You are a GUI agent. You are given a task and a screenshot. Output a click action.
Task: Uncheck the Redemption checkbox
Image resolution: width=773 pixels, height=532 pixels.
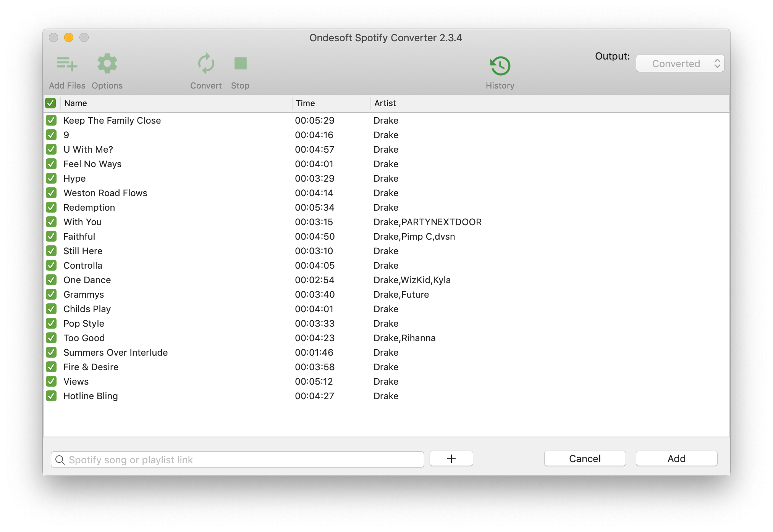pos(51,208)
